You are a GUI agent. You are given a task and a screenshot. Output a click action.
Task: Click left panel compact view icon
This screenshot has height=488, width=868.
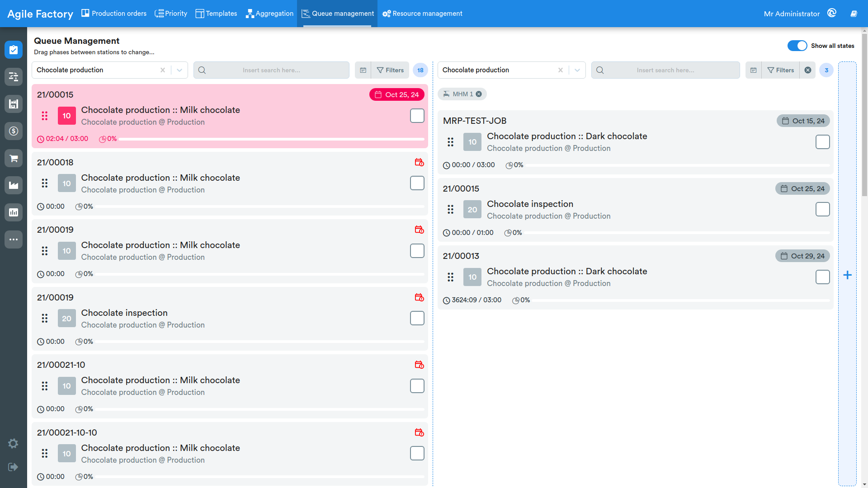(x=363, y=70)
